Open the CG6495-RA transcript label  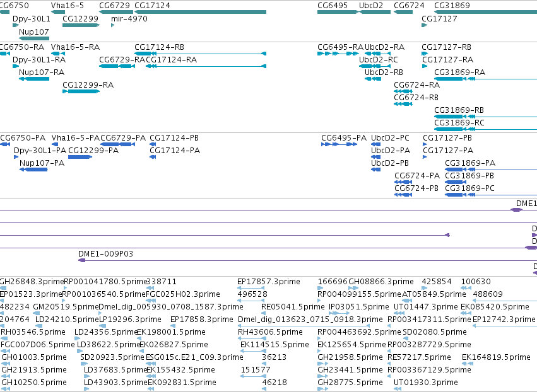click(340, 47)
